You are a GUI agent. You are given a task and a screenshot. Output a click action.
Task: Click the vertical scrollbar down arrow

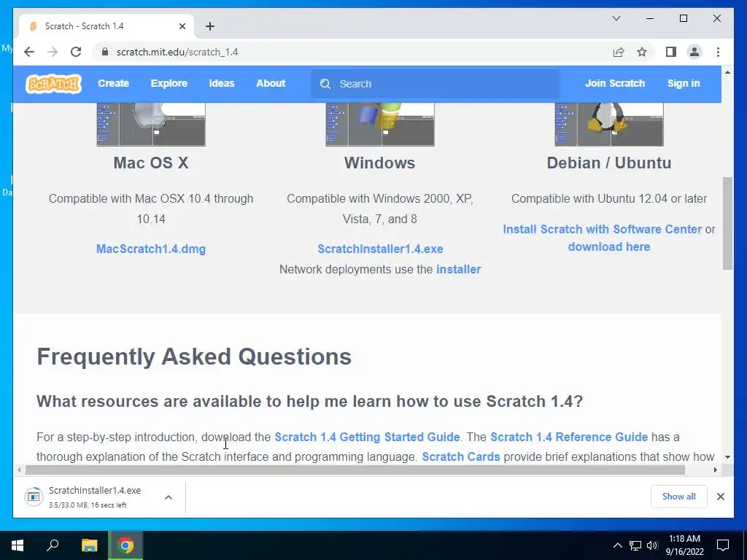pos(727,457)
